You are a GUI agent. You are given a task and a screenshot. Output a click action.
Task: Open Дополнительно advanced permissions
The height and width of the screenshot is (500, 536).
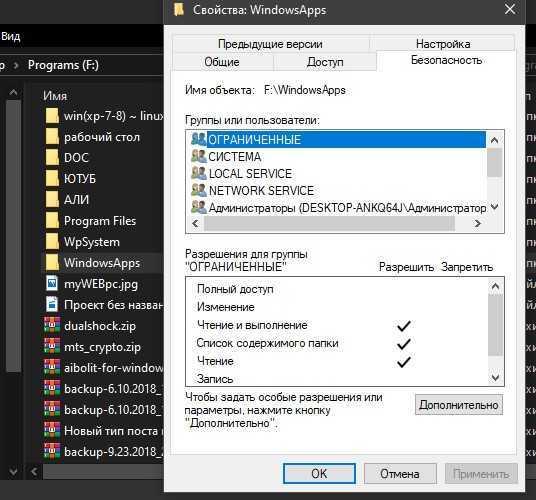point(459,405)
